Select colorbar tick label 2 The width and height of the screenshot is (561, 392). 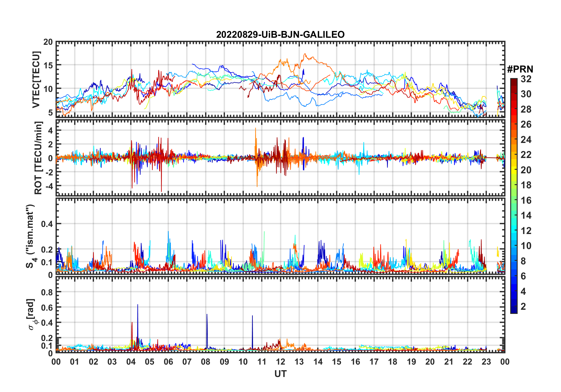click(x=523, y=307)
